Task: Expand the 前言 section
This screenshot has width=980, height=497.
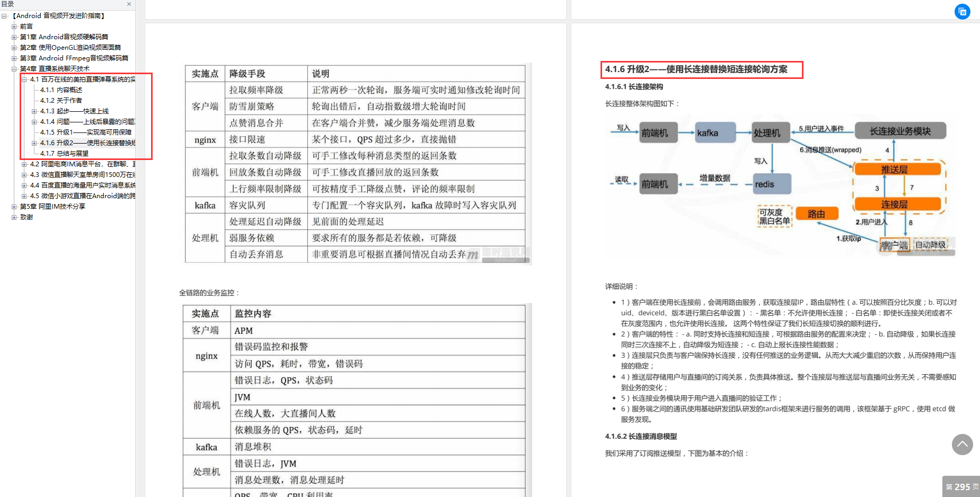Action: (x=14, y=26)
